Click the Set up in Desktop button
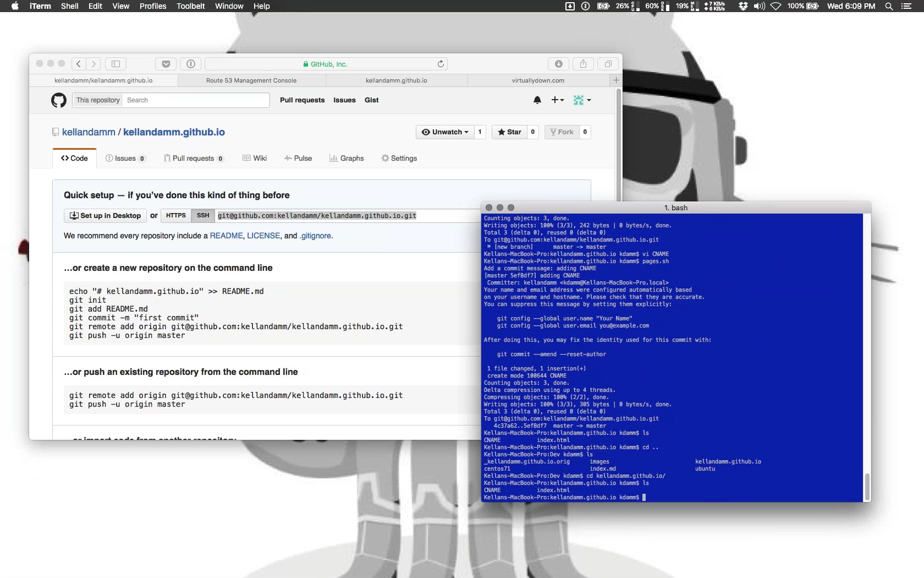Viewport: 924px width, 578px height. point(105,215)
